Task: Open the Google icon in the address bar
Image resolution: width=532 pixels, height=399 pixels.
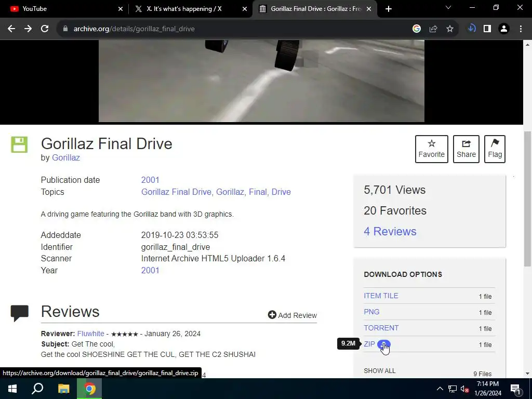Action: (x=417, y=29)
